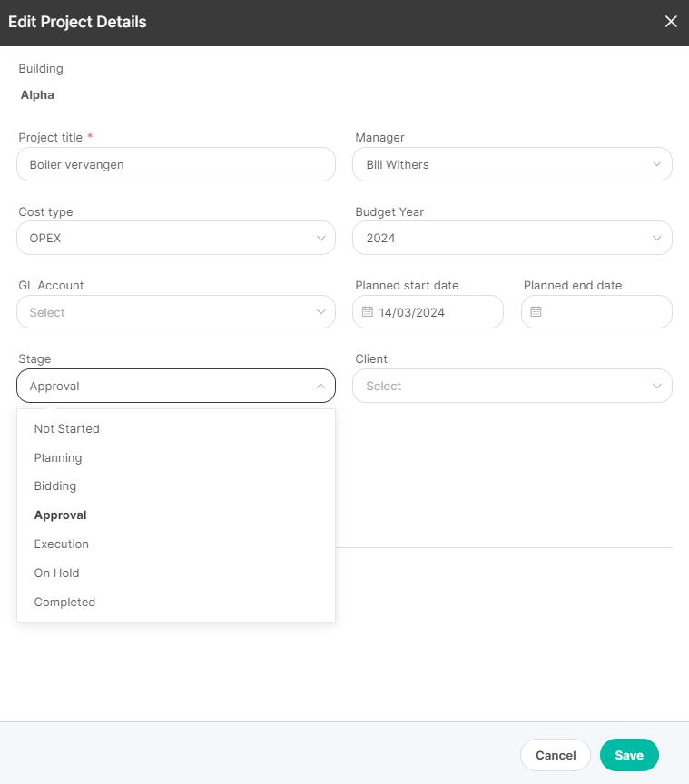The width and height of the screenshot is (689, 784).
Task: Collapse the Stage dropdown chevron
Action: (x=320, y=386)
